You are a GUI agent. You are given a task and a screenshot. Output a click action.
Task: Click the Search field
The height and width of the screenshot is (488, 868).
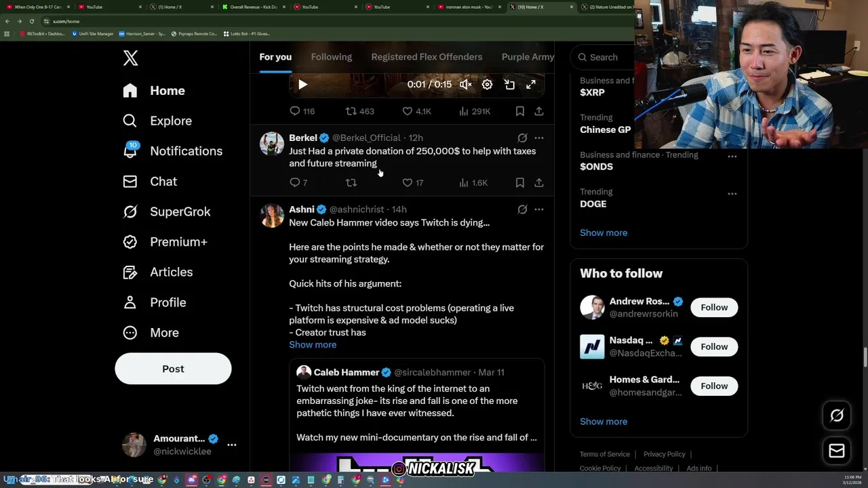pos(604,58)
